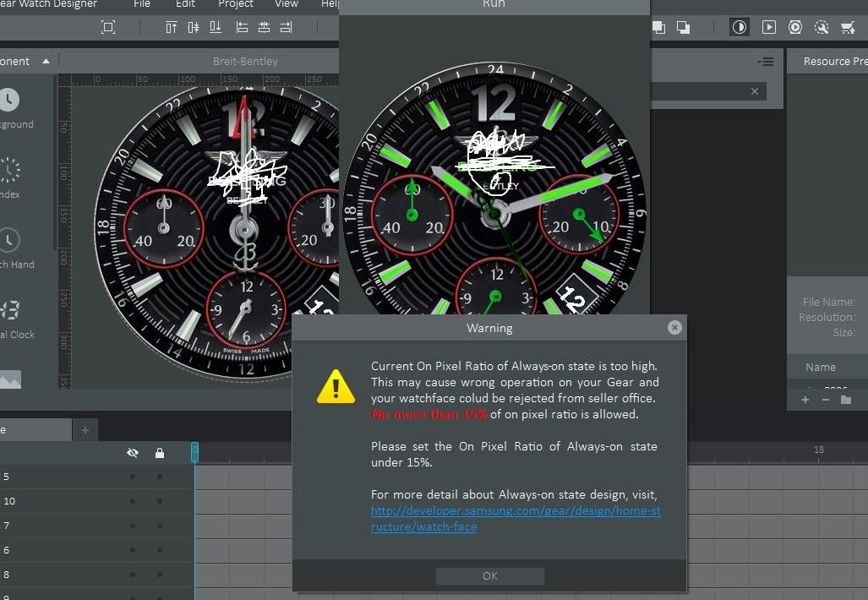Add an Index component
This screenshot has height=600, width=868.
point(9,178)
